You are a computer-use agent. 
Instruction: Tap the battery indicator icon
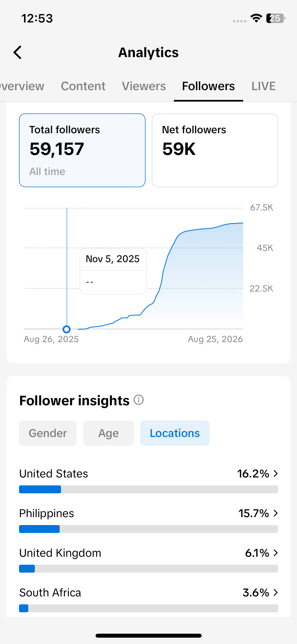tap(276, 18)
